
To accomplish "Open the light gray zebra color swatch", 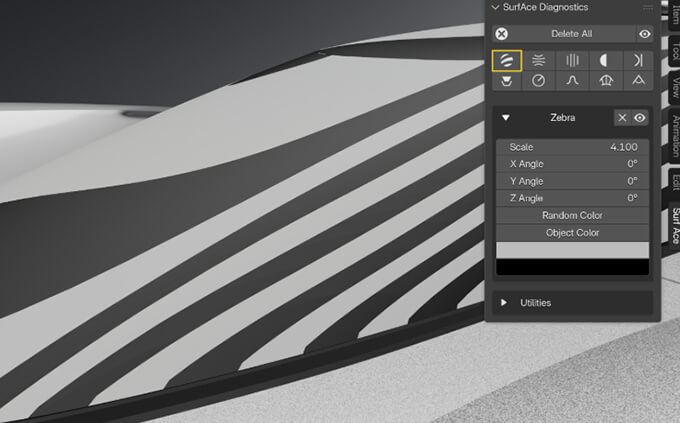I will (572, 249).
